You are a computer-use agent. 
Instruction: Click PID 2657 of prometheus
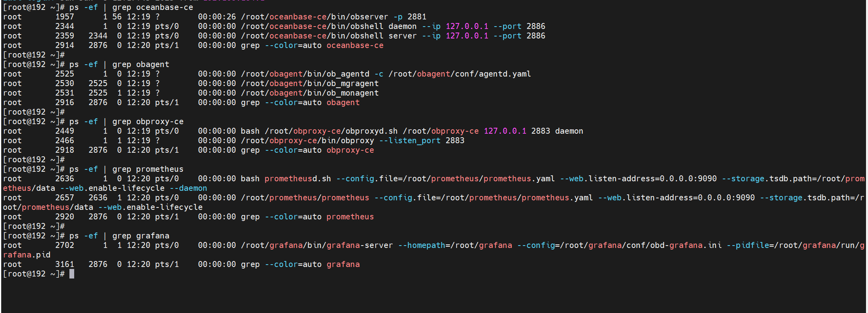click(65, 198)
